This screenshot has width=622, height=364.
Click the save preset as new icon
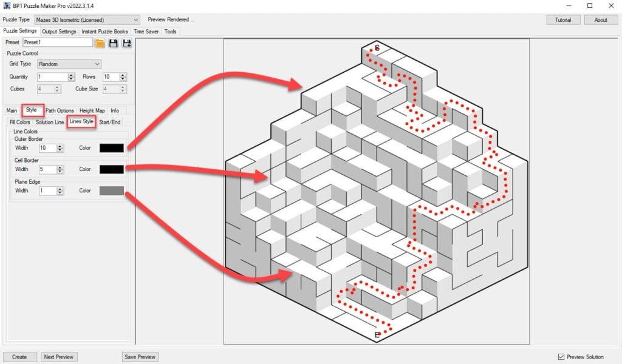[x=126, y=43]
